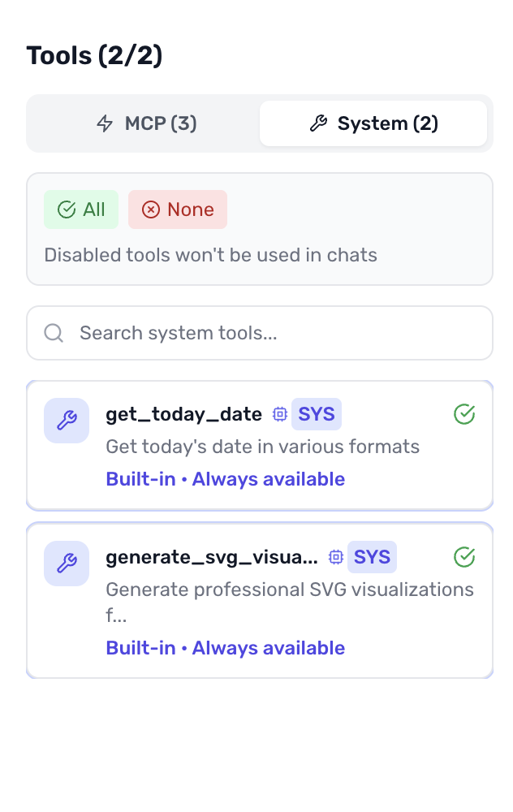Click the chip icon next to get_today_date SYS badge
513x812 pixels.
[279, 414]
